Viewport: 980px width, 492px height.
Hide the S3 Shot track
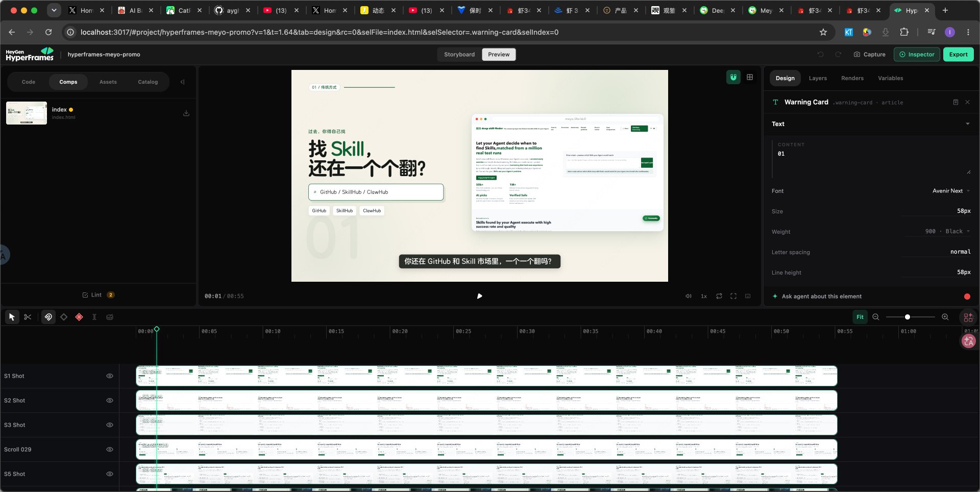110,425
